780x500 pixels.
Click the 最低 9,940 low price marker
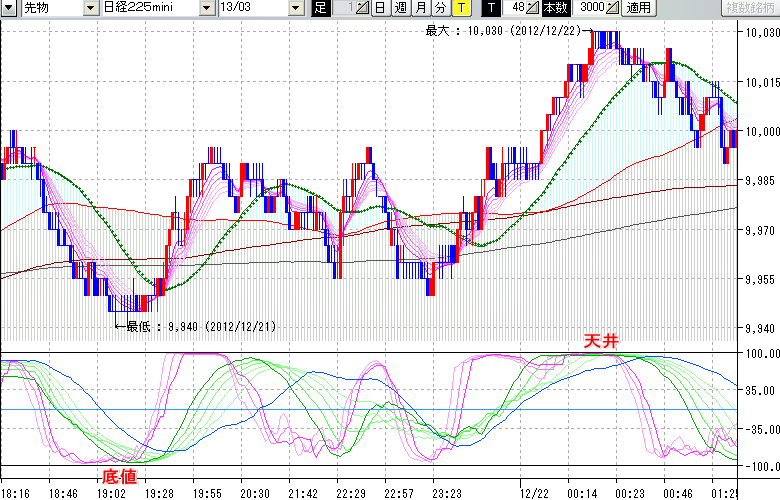195,326
